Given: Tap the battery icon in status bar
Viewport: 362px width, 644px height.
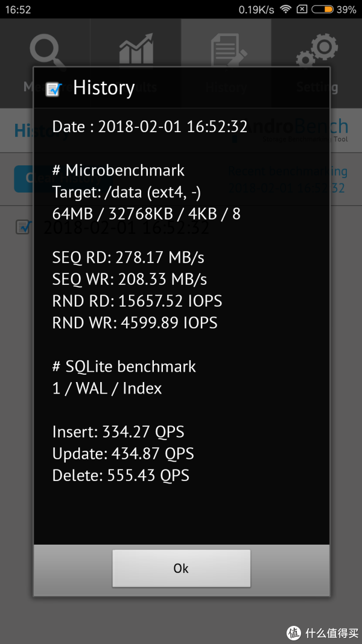Looking at the screenshot, I should (x=323, y=10).
